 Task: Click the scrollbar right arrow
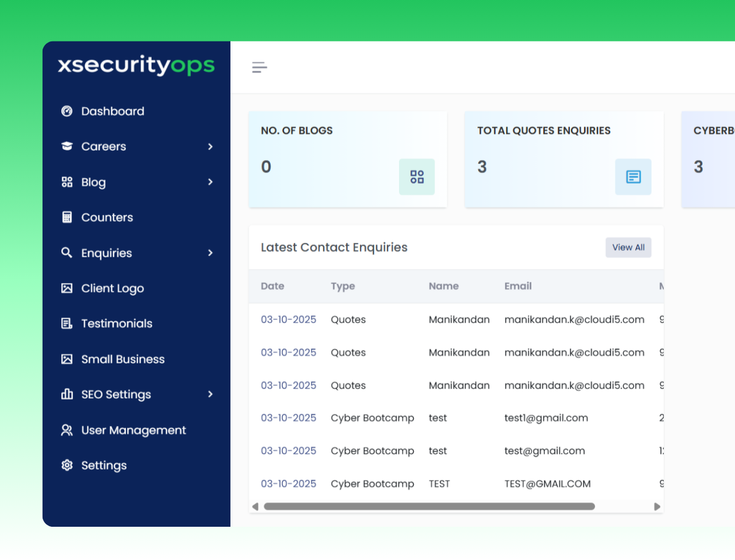click(x=657, y=506)
